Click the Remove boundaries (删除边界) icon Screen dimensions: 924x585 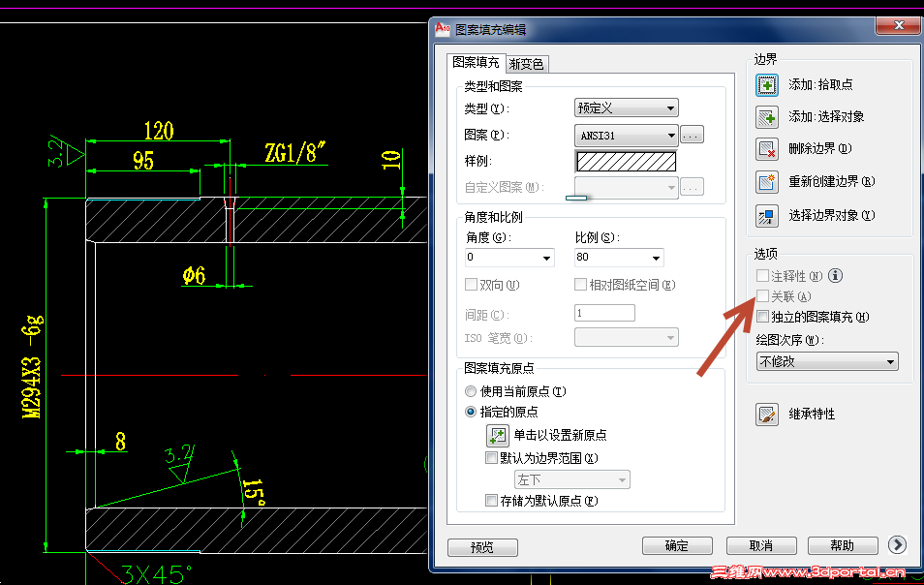click(x=766, y=149)
